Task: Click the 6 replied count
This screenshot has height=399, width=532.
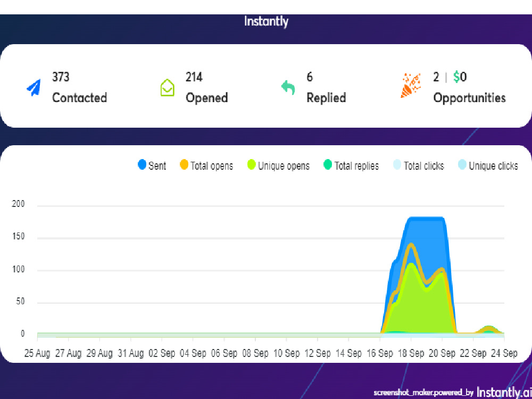Action: (310, 77)
